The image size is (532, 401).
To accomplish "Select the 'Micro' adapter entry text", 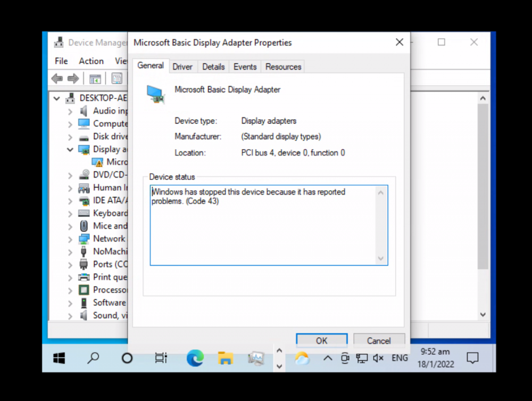I will tap(117, 162).
